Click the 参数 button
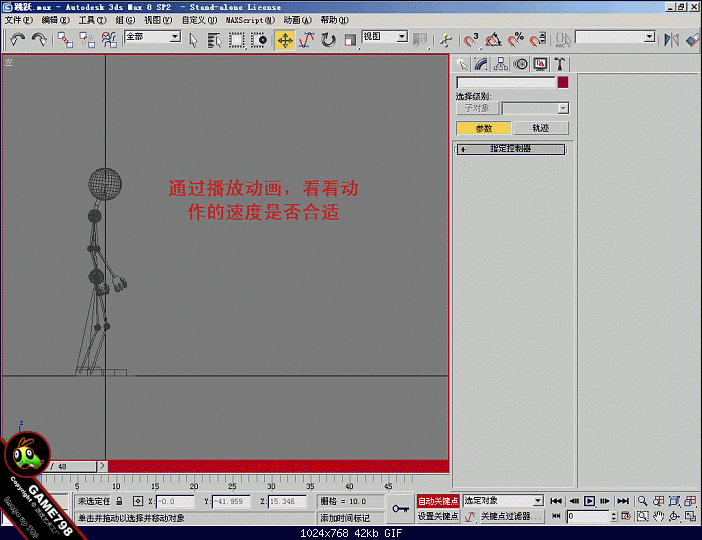This screenshot has width=702, height=540. tap(484, 129)
